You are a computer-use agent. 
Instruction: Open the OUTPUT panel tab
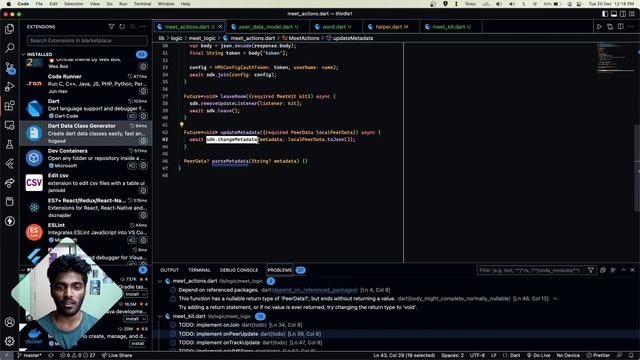[169, 270]
